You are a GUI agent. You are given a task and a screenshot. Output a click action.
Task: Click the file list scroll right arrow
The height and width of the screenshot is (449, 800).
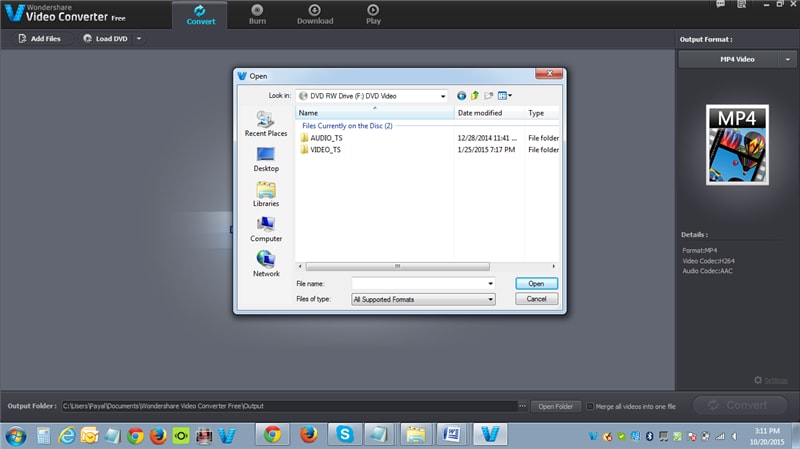coord(554,266)
